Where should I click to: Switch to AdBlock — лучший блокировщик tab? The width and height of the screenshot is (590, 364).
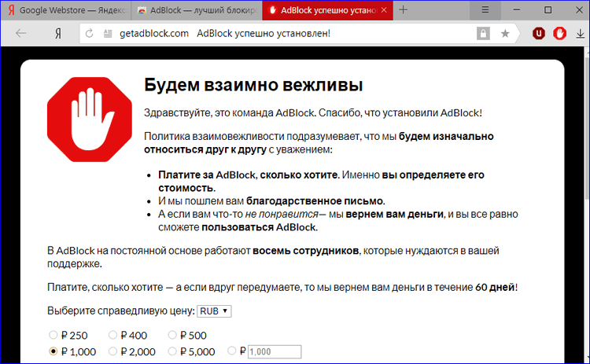click(x=197, y=10)
